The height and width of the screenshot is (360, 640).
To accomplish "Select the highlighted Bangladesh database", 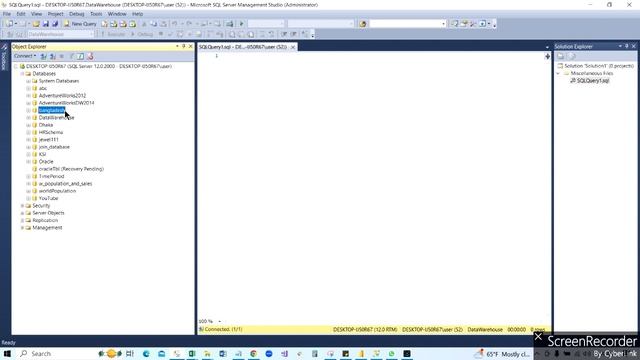I will [x=51, y=110].
